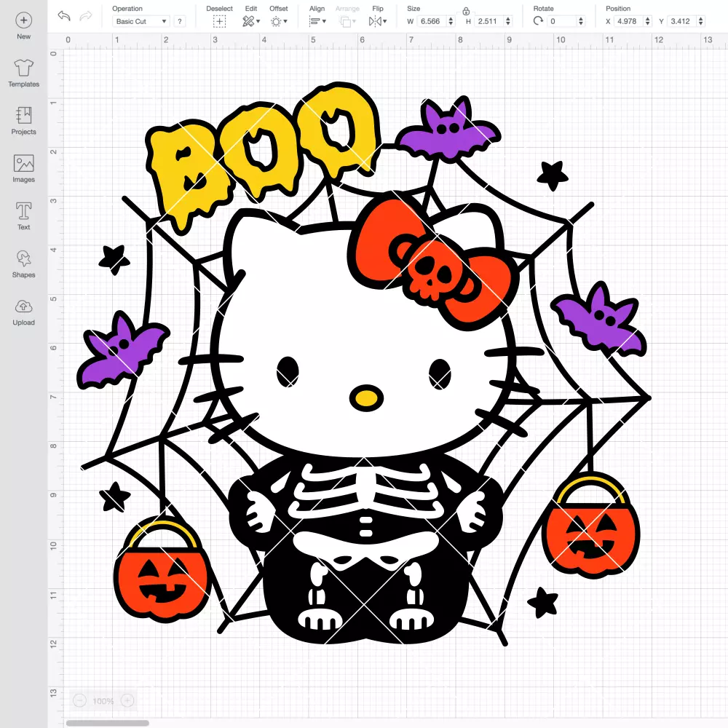Open the Align dropdown

tap(317, 21)
